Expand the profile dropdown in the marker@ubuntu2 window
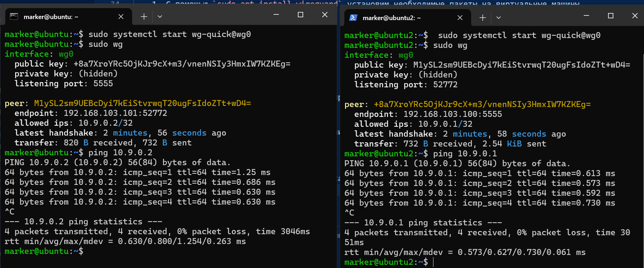This screenshot has width=644, height=268. [x=499, y=18]
